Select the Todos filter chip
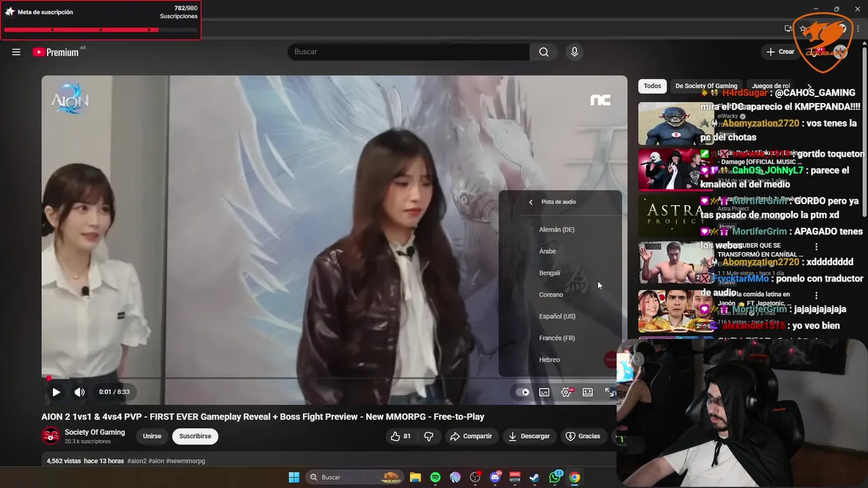The image size is (868, 488). 652,86
